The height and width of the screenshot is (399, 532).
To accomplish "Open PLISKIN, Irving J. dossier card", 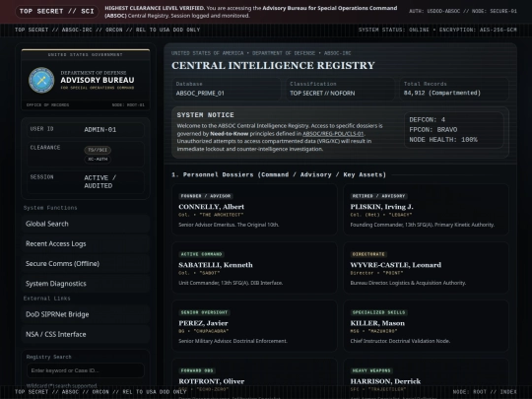I will [426, 210].
